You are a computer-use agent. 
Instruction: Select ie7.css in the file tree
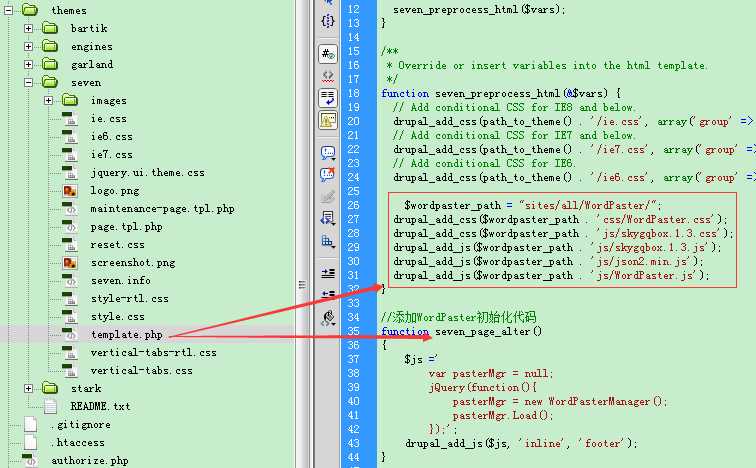tap(111, 155)
